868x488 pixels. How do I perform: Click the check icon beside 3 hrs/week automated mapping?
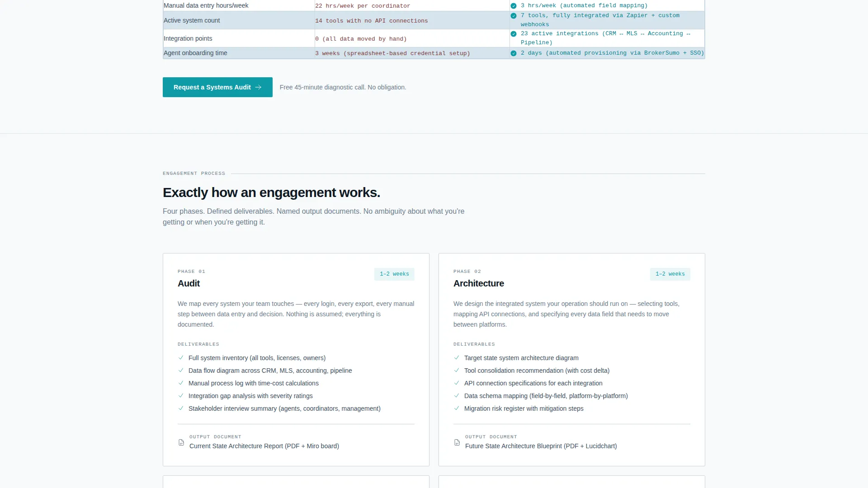coord(514,6)
